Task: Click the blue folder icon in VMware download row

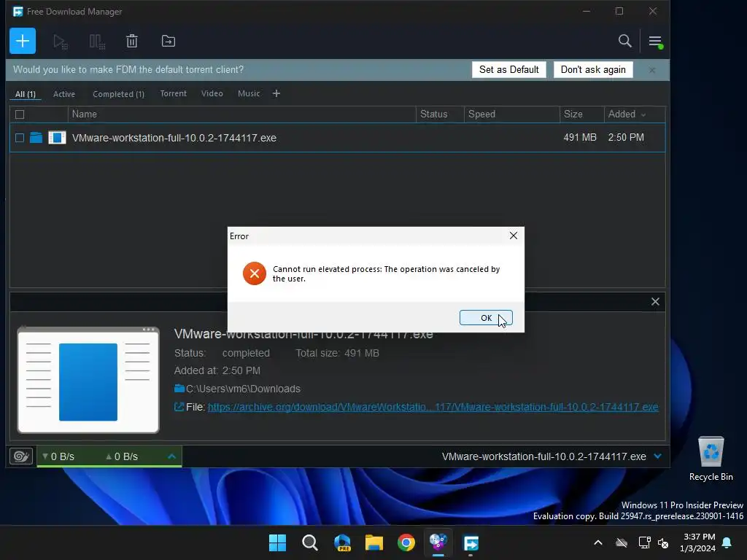Action: click(36, 138)
